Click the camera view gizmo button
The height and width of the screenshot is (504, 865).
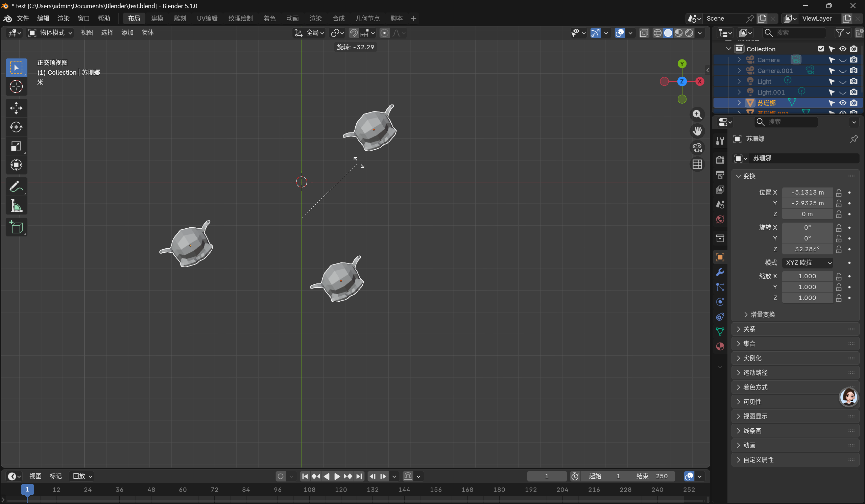(x=697, y=148)
